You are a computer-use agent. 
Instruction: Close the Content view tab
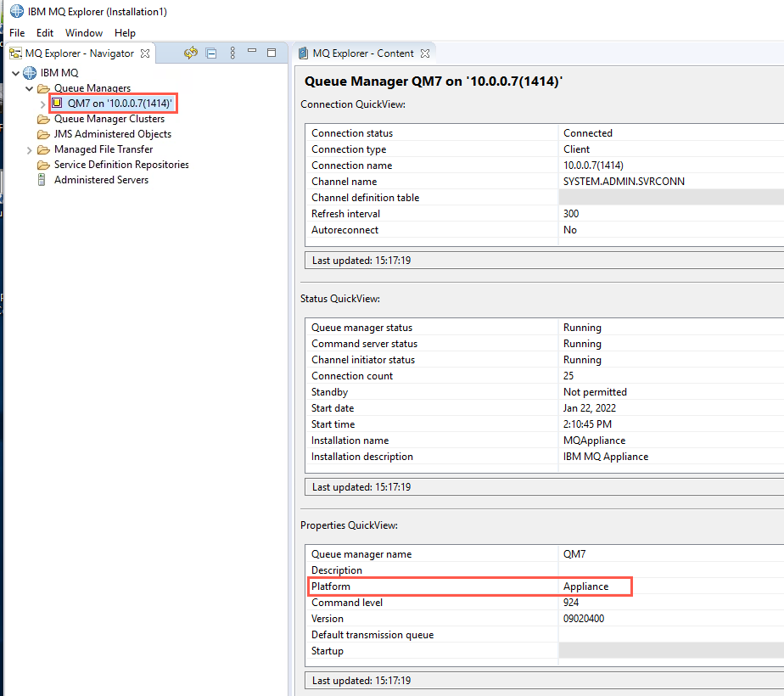pyautogui.click(x=425, y=53)
